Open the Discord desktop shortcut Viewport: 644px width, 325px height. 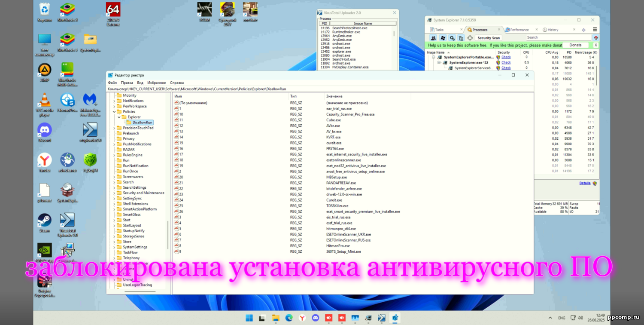[x=44, y=132]
